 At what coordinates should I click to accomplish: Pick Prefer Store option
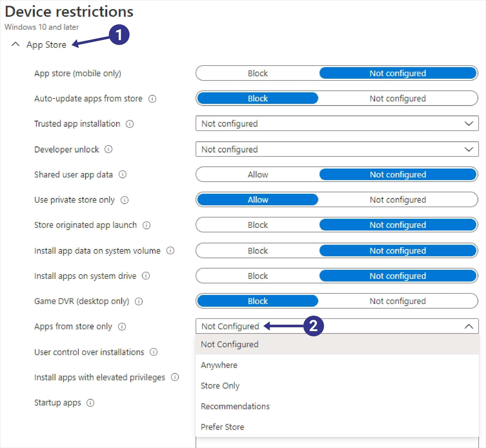coord(337,427)
